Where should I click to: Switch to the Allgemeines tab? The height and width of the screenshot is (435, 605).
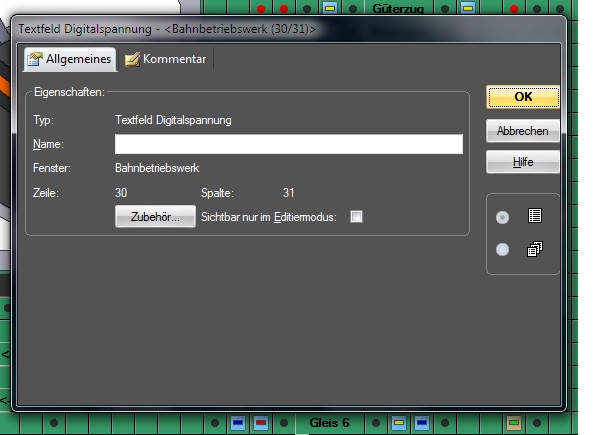69,60
